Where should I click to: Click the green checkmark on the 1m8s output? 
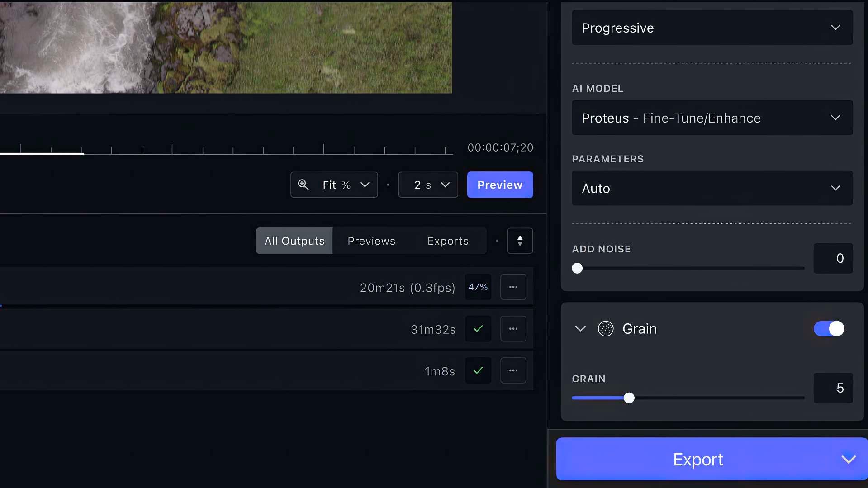[x=478, y=370]
